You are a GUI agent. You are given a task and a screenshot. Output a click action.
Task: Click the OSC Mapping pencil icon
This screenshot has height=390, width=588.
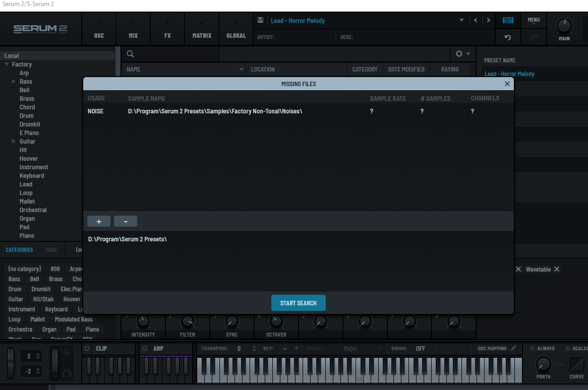pyautogui.click(x=513, y=348)
